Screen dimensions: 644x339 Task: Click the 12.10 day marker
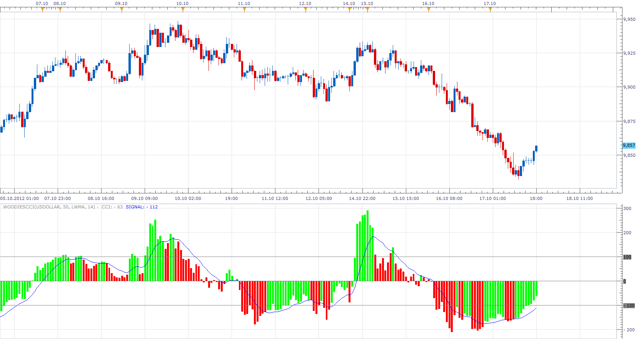305,10
